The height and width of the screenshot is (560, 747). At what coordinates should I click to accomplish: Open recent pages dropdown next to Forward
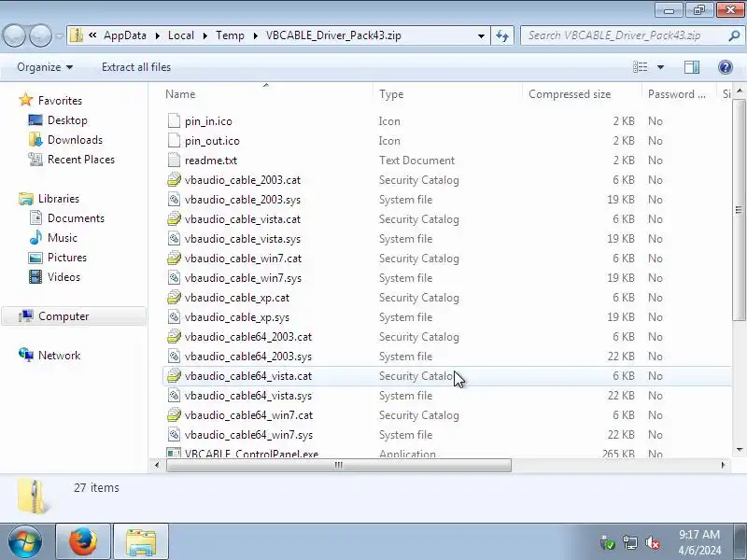(x=60, y=35)
